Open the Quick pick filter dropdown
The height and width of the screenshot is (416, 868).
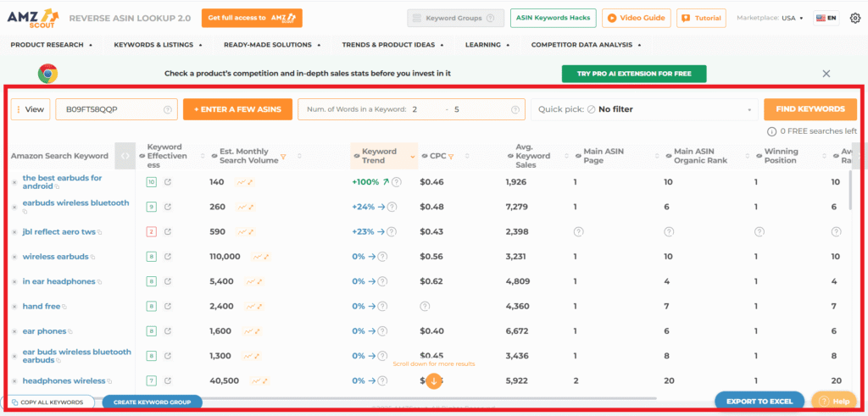644,109
